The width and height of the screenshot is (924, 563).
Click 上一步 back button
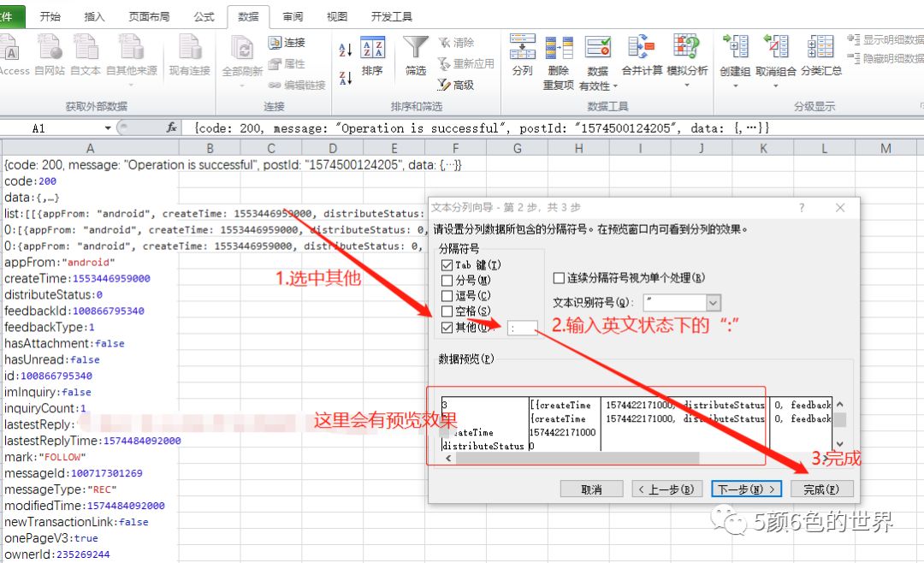tap(667, 489)
